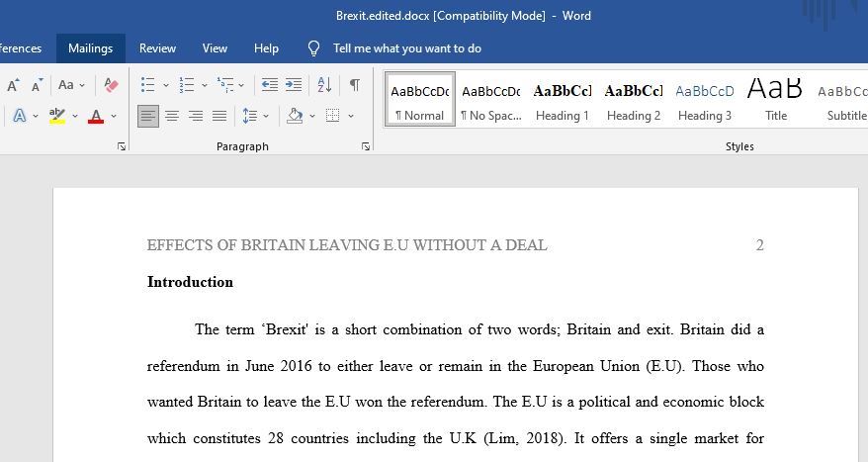868x462 pixels.
Task: Open the Review ribbon tab
Action: 157,48
